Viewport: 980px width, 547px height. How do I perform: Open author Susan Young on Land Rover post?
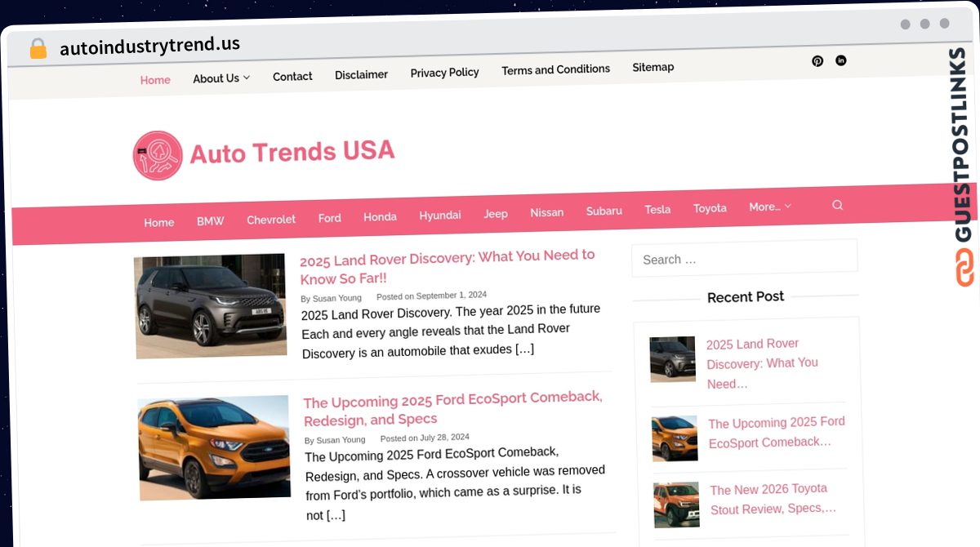[337, 298]
